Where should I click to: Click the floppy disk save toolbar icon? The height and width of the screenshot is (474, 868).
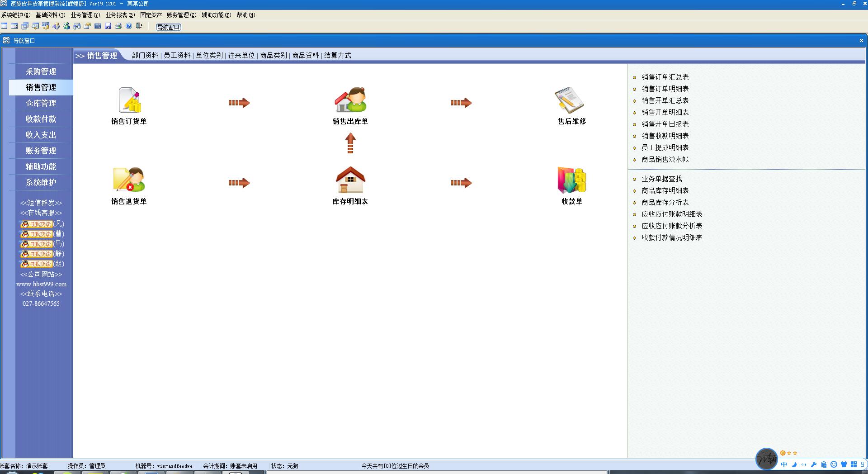pos(108,26)
